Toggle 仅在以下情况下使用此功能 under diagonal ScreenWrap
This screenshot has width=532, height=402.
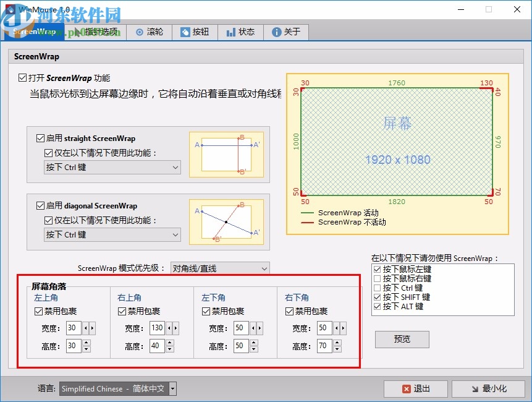point(49,220)
